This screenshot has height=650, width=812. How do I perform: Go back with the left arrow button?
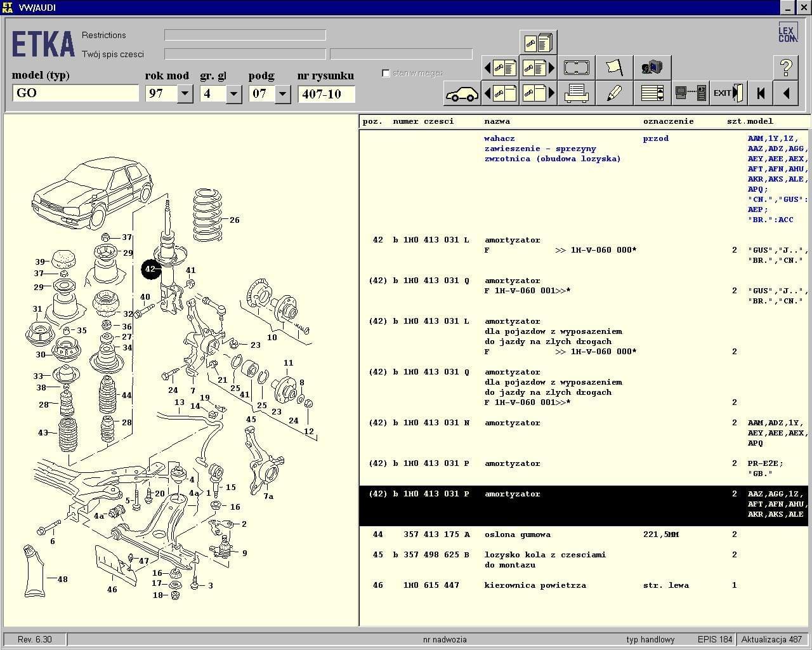click(786, 93)
